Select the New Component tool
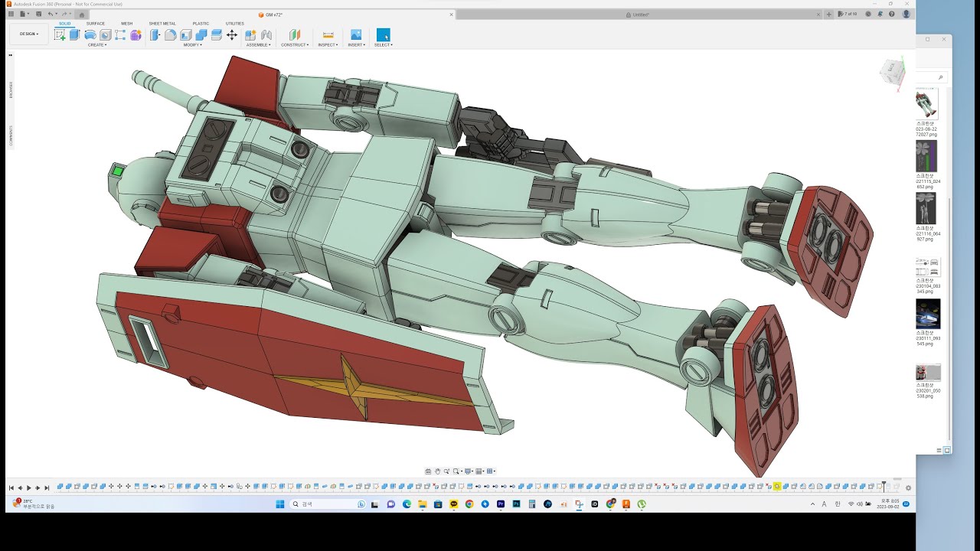 tap(250, 34)
